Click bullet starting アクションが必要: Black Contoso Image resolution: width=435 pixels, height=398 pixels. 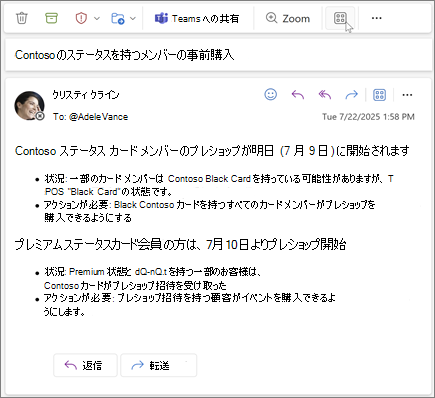click(209, 211)
